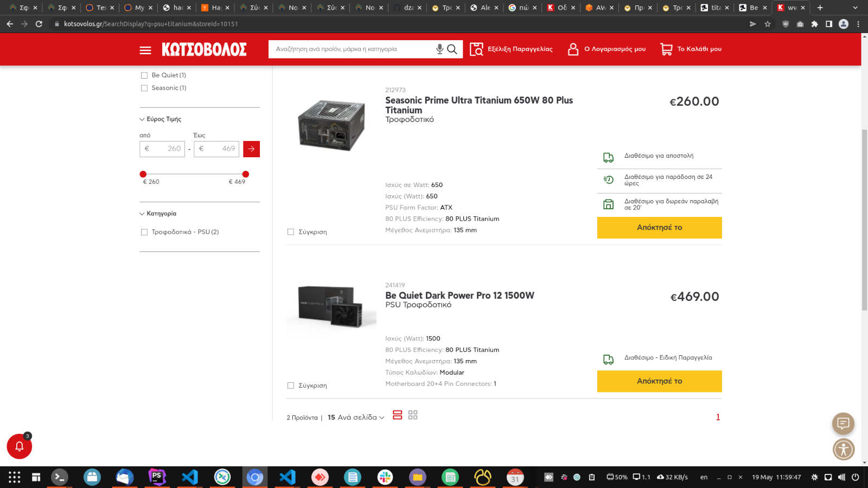The width and height of the screenshot is (868, 488).
Task: Click the minimum price field showing 260
Action: 163,149
